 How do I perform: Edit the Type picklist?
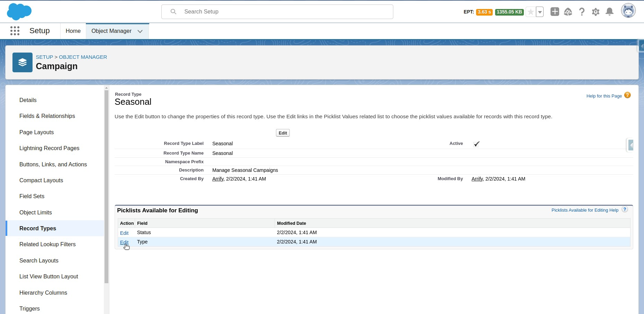coord(124,242)
